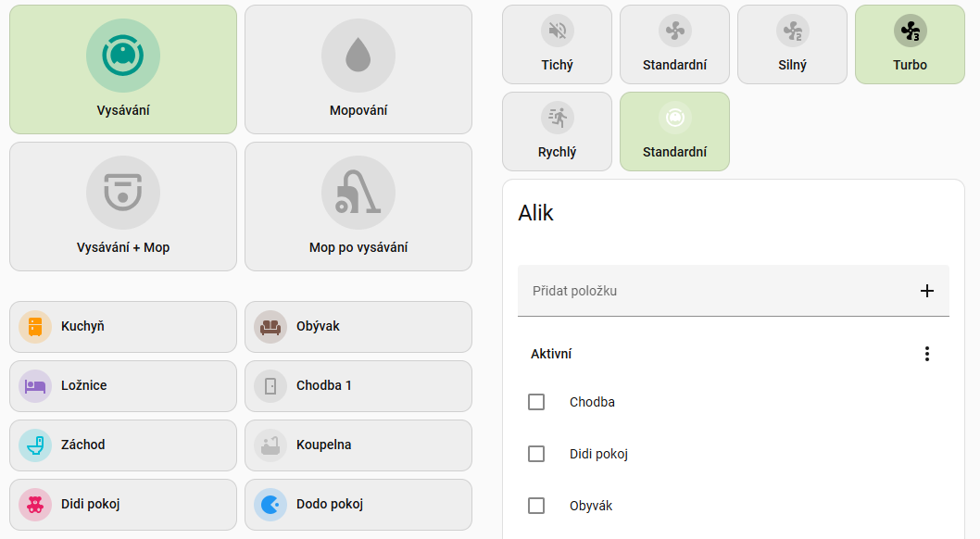Tick the Chodba checkbox
This screenshot has width=980, height=539.
536,402
